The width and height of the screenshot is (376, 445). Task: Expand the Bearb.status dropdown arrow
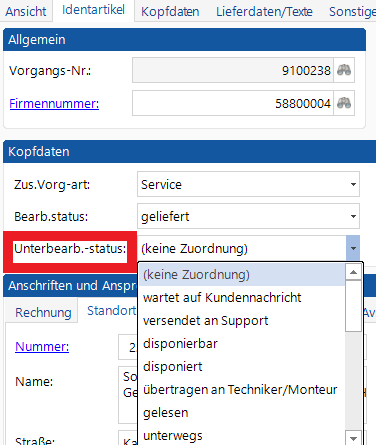pos(353,216)
